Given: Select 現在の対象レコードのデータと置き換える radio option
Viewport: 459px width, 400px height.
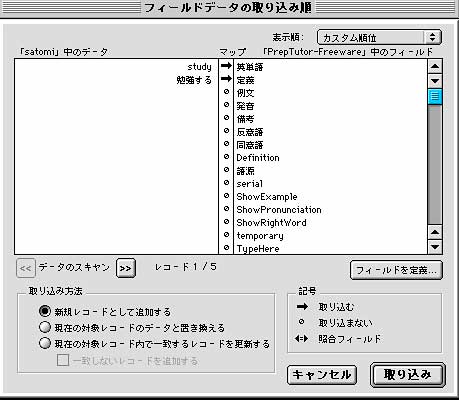Looking at the screenshot, I should click(45, 327).
